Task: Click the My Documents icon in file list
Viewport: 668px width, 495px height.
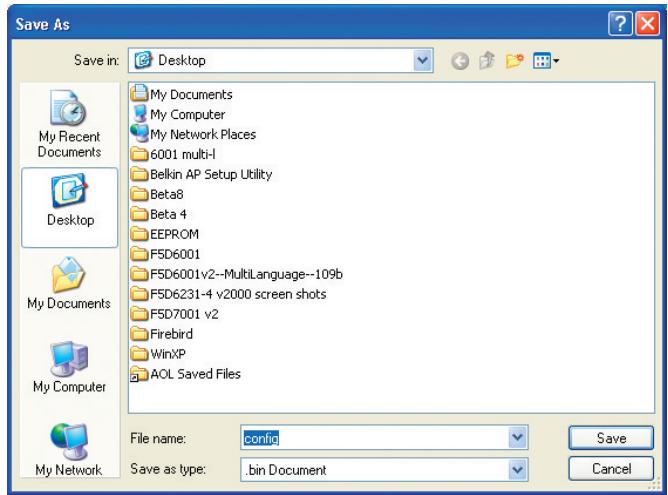Action: (x=139, y=93)
